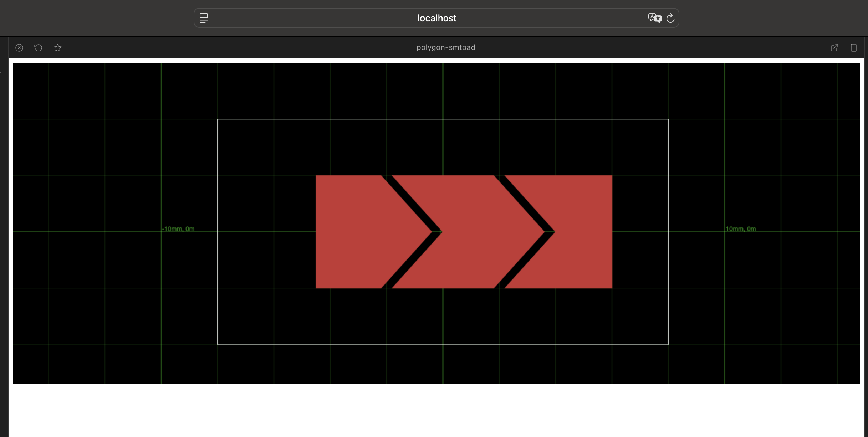Image resolution: width=868 pixels, height=437 pixels.
Task: Focus the localhost address field
Action: 436,18
